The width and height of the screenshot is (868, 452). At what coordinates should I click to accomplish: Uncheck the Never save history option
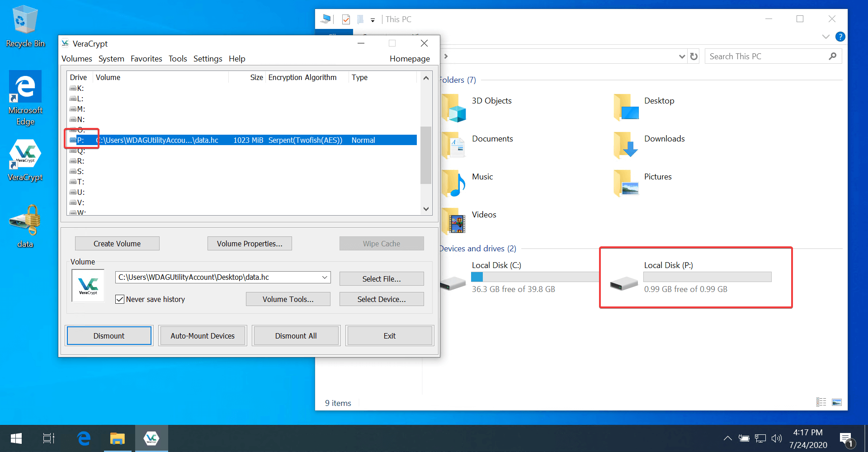(x=119, y=299)
